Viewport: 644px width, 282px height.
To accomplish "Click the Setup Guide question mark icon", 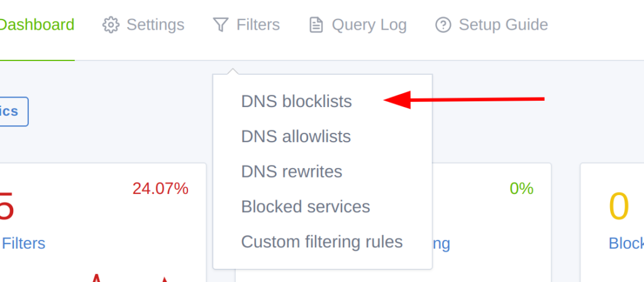I will (443, 25).
